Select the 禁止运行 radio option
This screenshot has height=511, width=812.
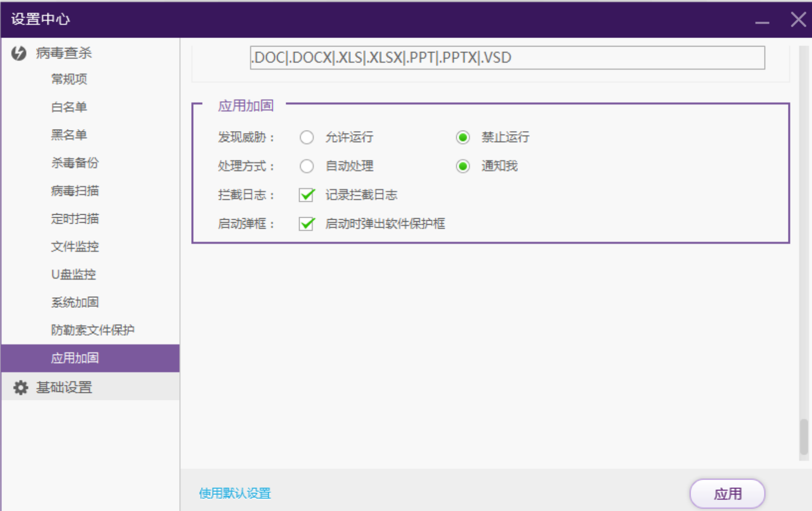pyautogui.click(x=463, y=137)
